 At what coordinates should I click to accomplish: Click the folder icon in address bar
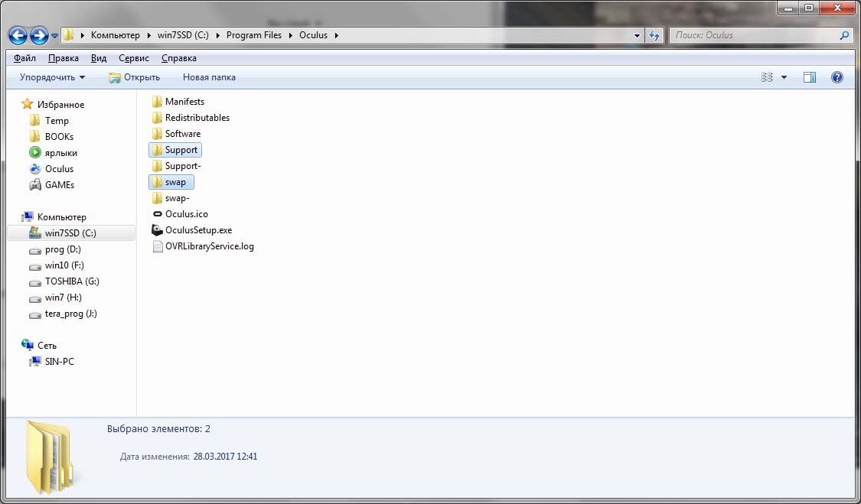pyautogui.click(x=69, y=35)
